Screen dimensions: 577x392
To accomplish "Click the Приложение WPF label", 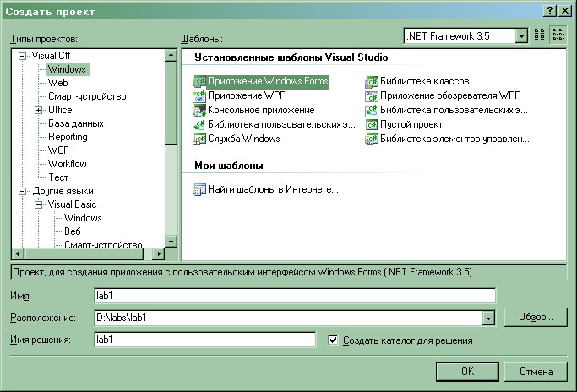I will pos(246,95).
